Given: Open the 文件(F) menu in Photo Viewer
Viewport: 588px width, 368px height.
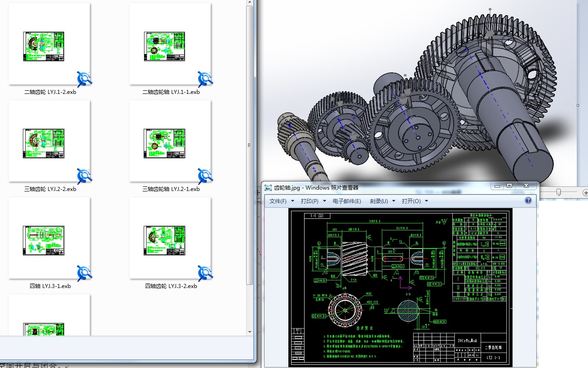Looking at the screenshot, I should click(282, 201).
